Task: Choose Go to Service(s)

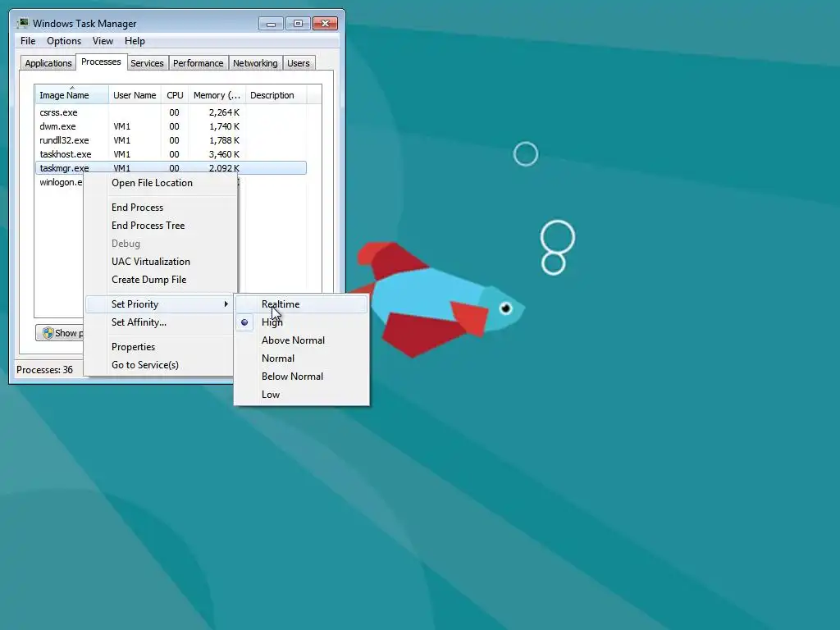Action: (160, 365)
